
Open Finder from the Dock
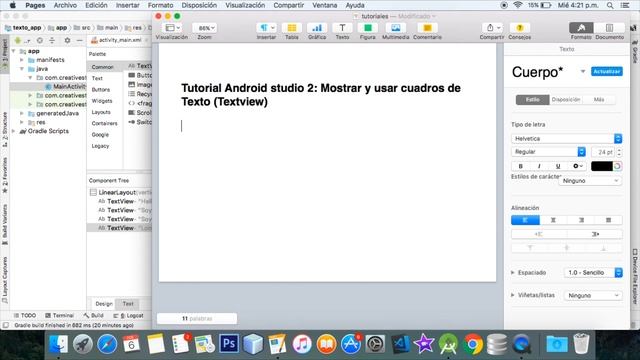pyautogui.click(x=58, y=344)
